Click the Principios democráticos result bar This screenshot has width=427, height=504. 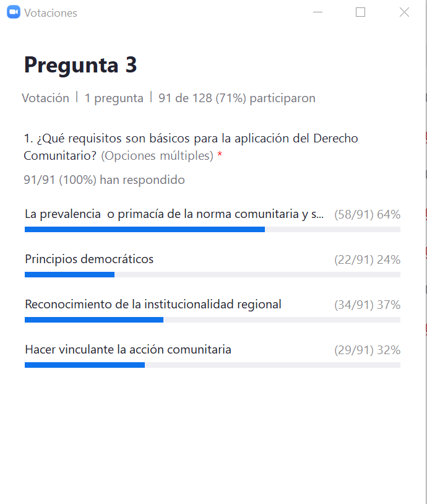212,274
